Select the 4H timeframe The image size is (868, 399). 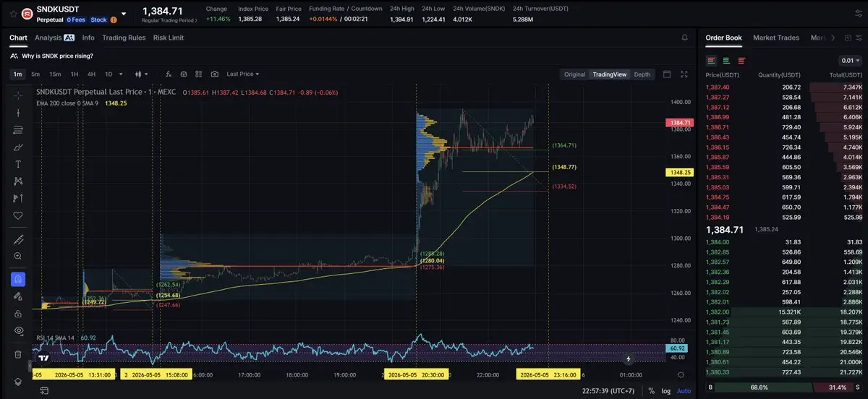(x=92, y=74)
